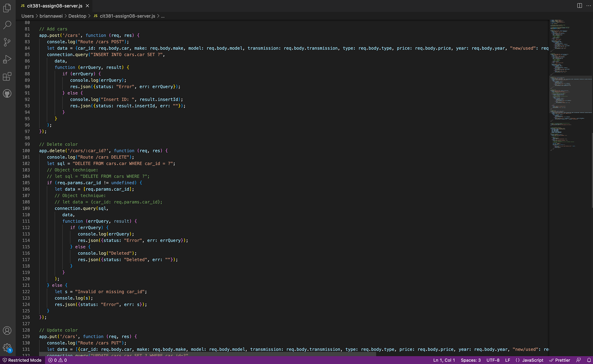
Task: Open the More Actions ellipsis menu
Action: [x=588, y=6]
